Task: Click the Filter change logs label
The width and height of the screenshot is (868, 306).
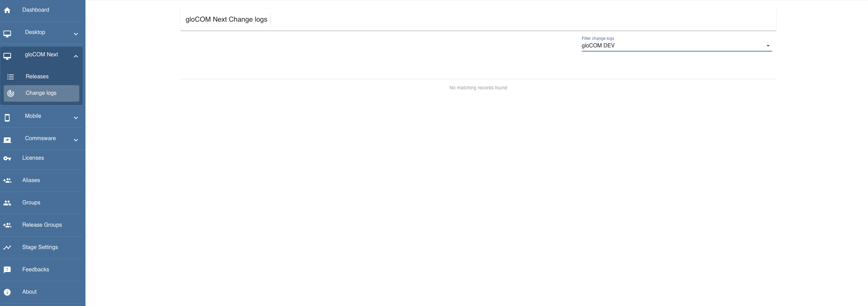Action: (x=598, y=38)
